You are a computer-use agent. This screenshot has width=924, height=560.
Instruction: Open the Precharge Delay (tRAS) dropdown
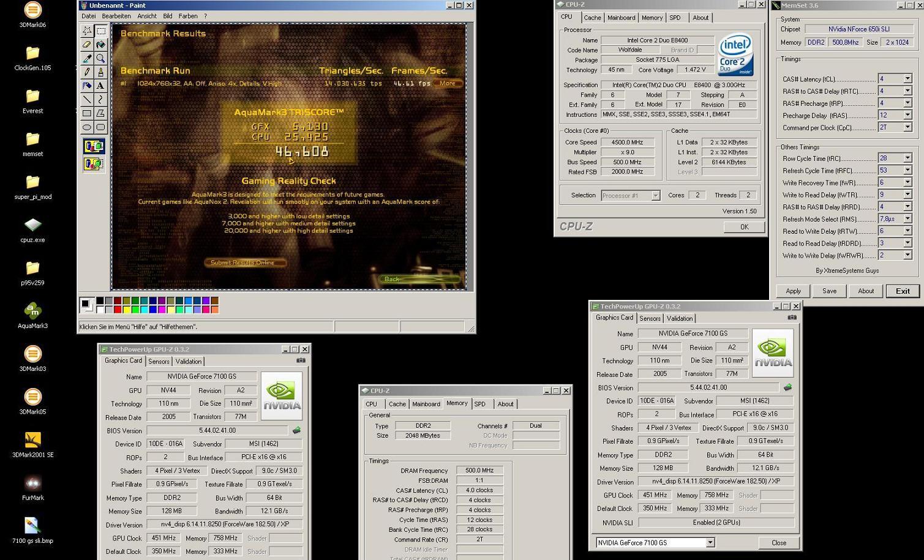coord(907,115)
